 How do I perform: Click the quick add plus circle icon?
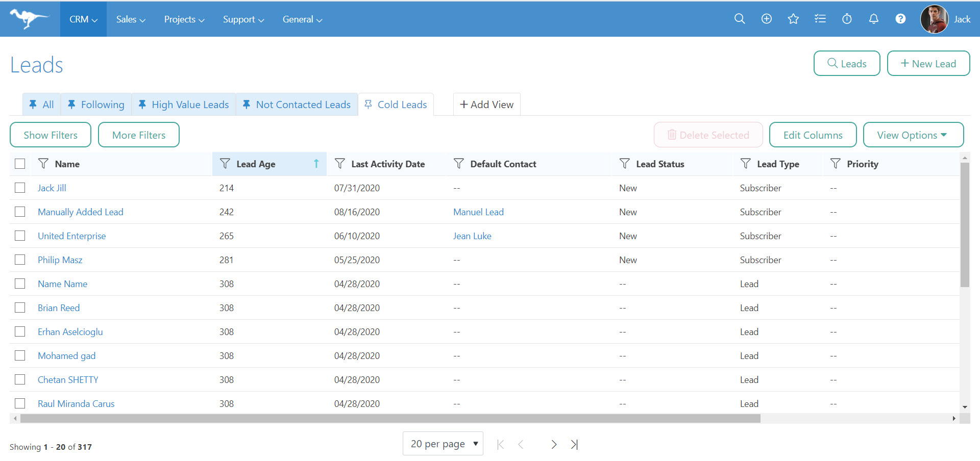tap(767, 19)
